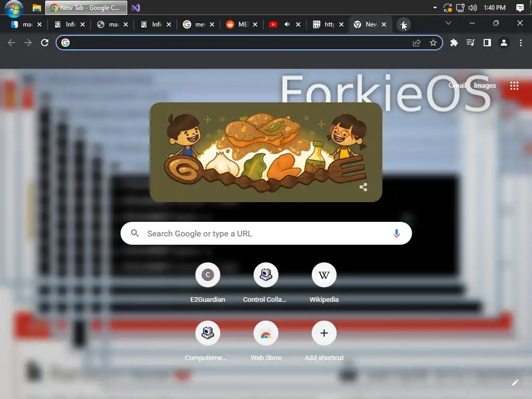Open the network tray icon
Viewport: 532px width, 399px height.
pos(460,7)
